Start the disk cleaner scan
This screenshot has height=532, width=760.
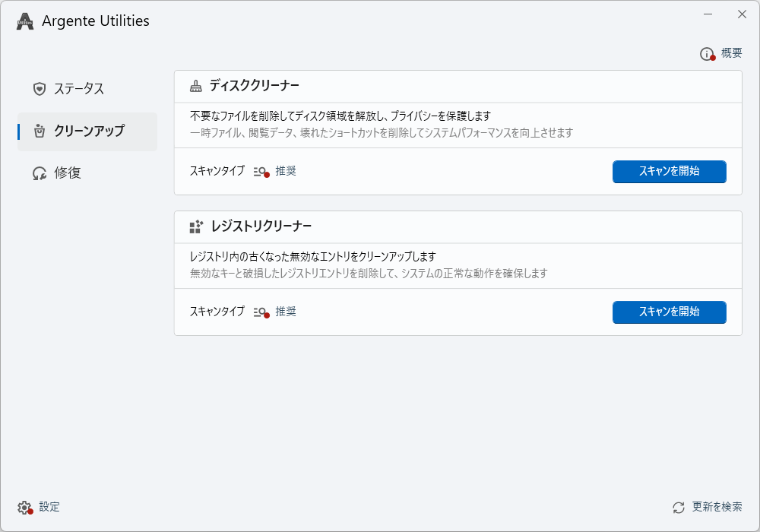[669, 171]
